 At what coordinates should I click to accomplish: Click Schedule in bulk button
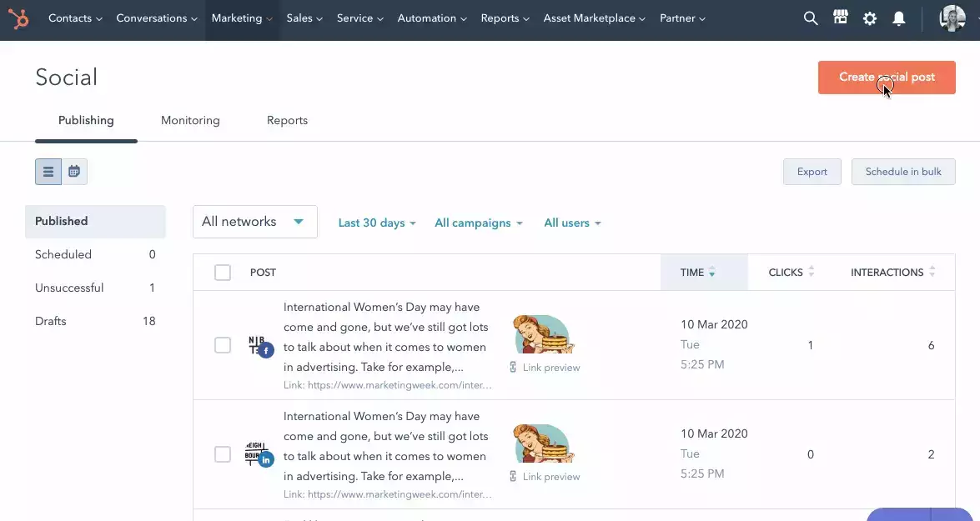(x=903, y=172)
